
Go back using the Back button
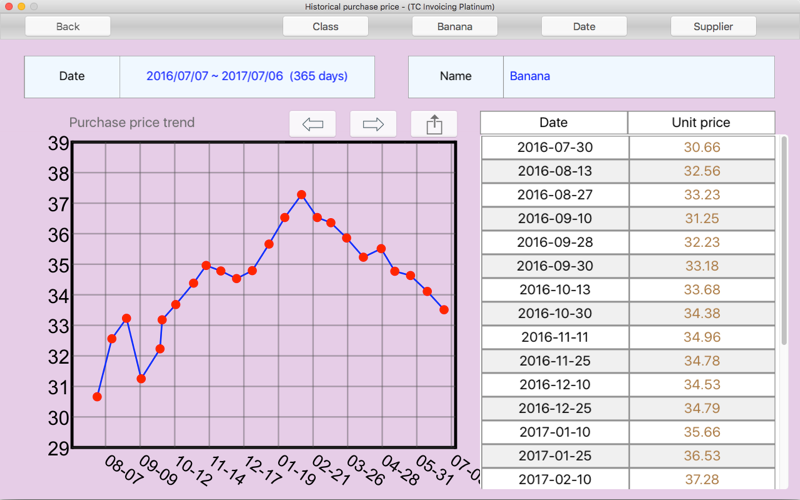point(68,27)
